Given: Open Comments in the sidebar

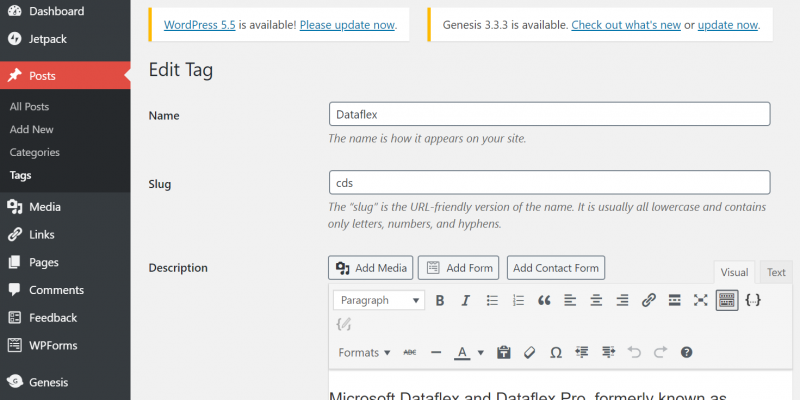Looking at the screenshot, I should (x=65, y=290).
